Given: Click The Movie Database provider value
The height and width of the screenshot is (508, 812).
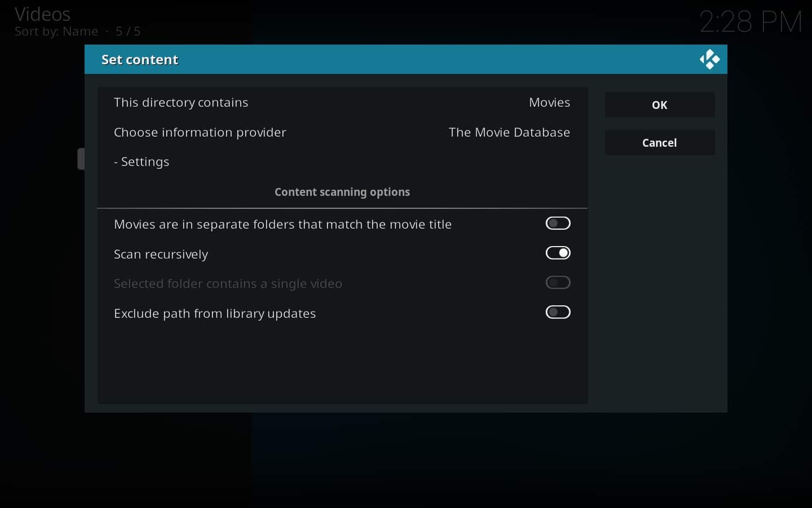Looking at the screenshot, I should click(x=509, y=132).
